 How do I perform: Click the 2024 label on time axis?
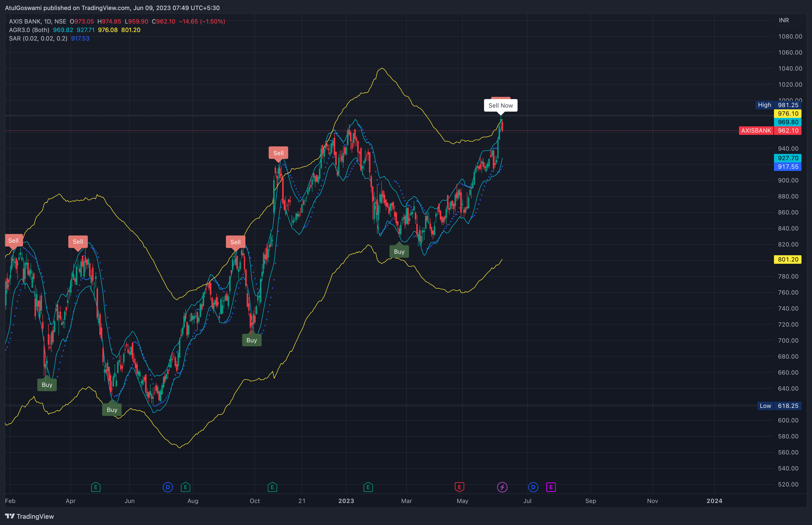pos(714,501)
